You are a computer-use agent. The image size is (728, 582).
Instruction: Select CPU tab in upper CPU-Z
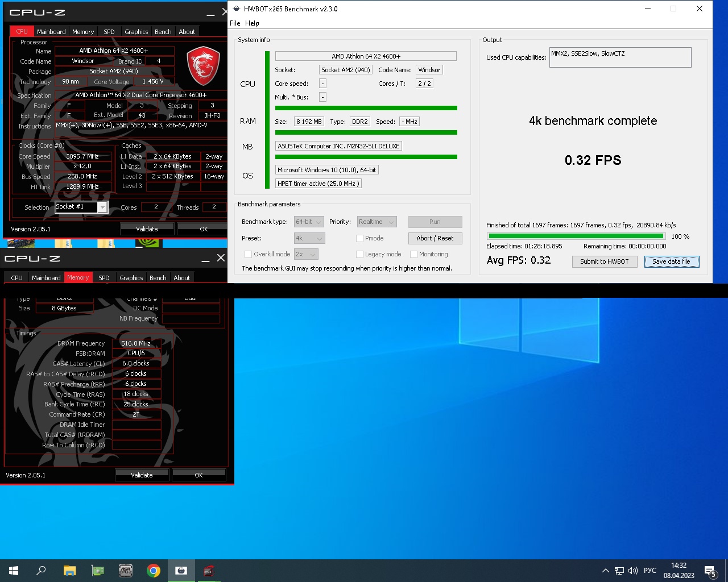[x=22, y=32]
